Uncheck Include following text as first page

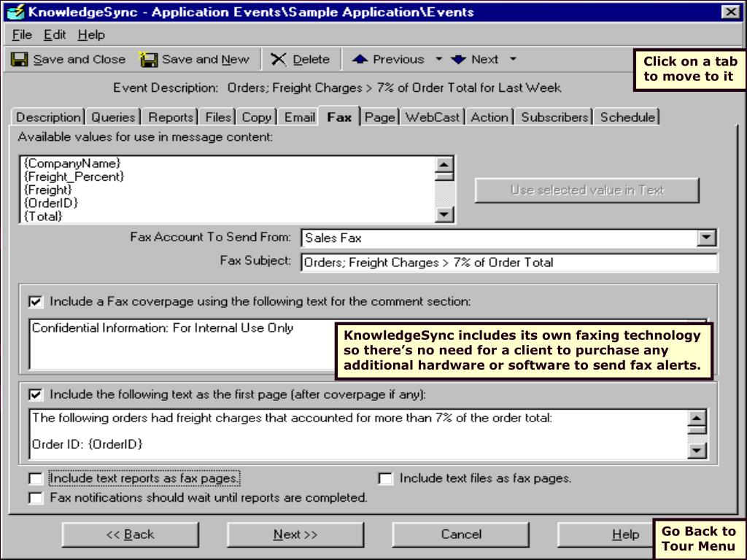coord(36,394)
